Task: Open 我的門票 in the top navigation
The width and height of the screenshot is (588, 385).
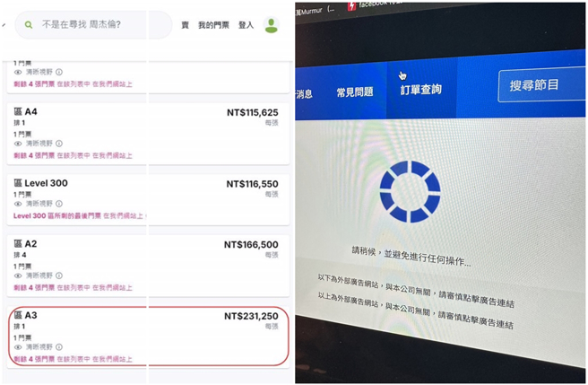Action: coord(213,25)
